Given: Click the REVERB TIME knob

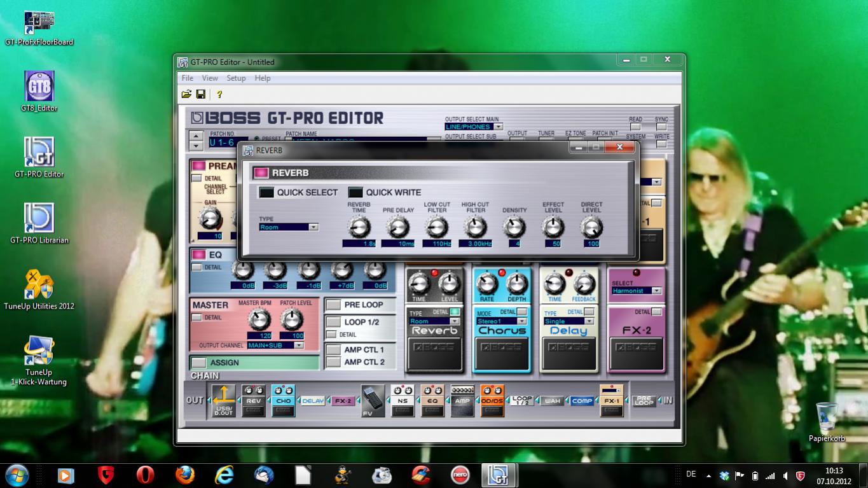Looking at the screenshot, I should click(359, 227).
